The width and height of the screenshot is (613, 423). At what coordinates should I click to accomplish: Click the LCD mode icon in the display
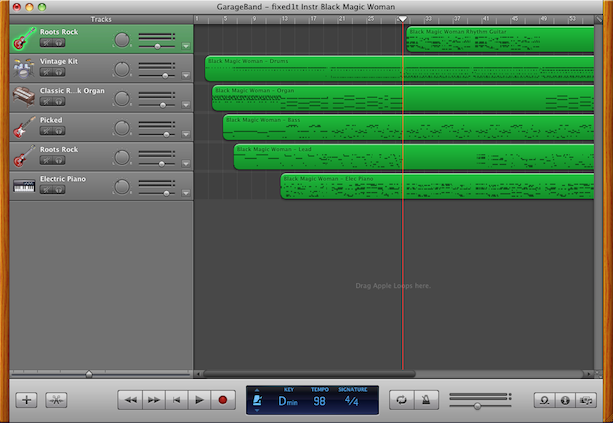[x=257, y=400]
